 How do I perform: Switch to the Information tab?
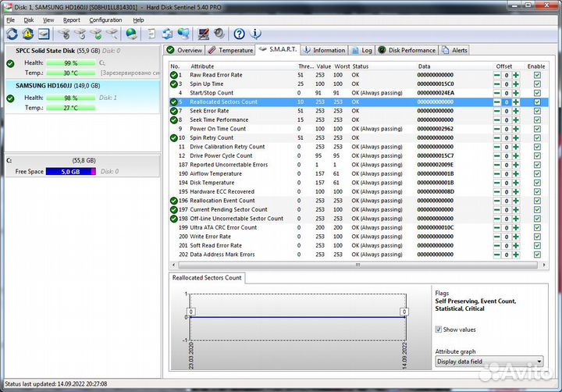(324, 50)
